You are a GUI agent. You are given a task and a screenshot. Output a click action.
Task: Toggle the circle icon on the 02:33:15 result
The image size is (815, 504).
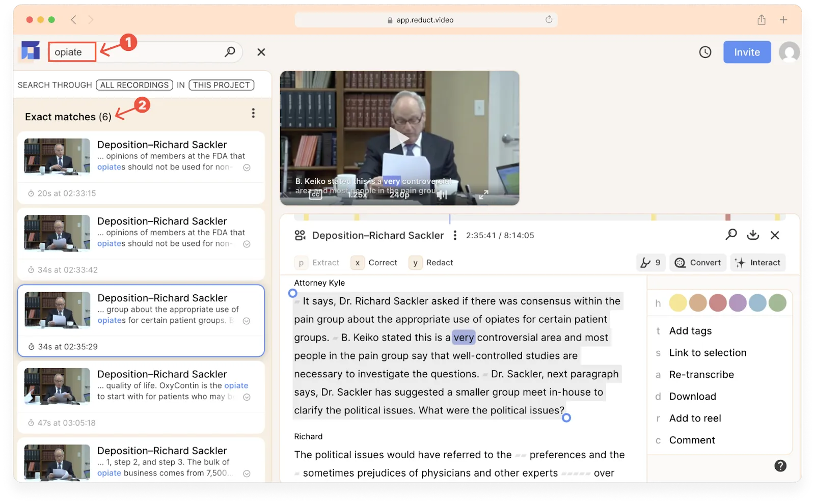tap(247, 167)
